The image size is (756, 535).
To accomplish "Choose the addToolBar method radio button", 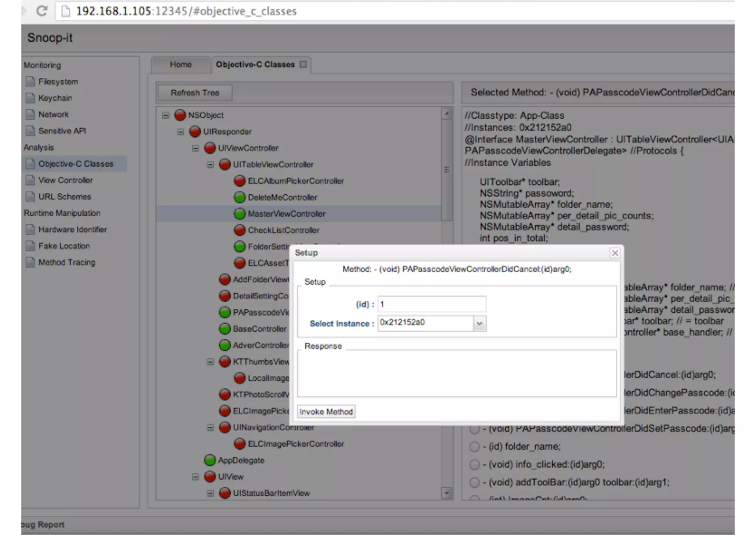I will coord(474,482).
